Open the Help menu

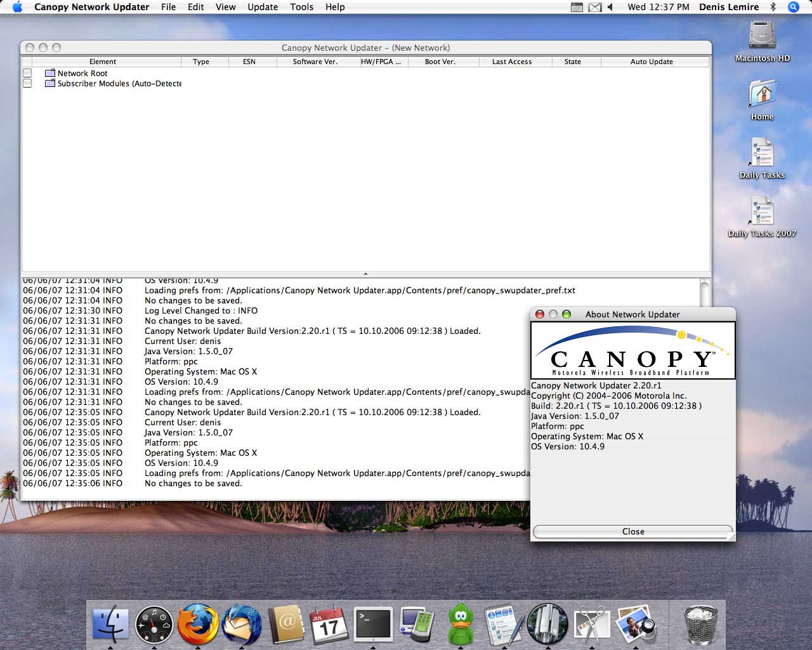tap(335, 7)
